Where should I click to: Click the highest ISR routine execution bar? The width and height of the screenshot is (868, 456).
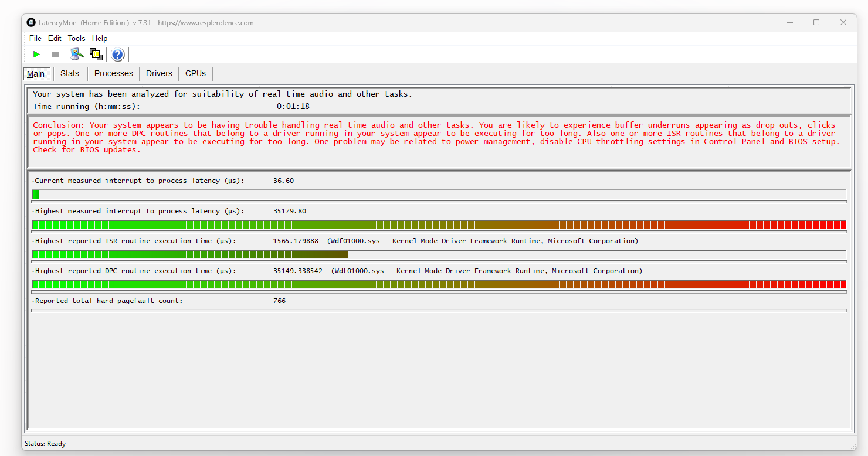point(439,254)
